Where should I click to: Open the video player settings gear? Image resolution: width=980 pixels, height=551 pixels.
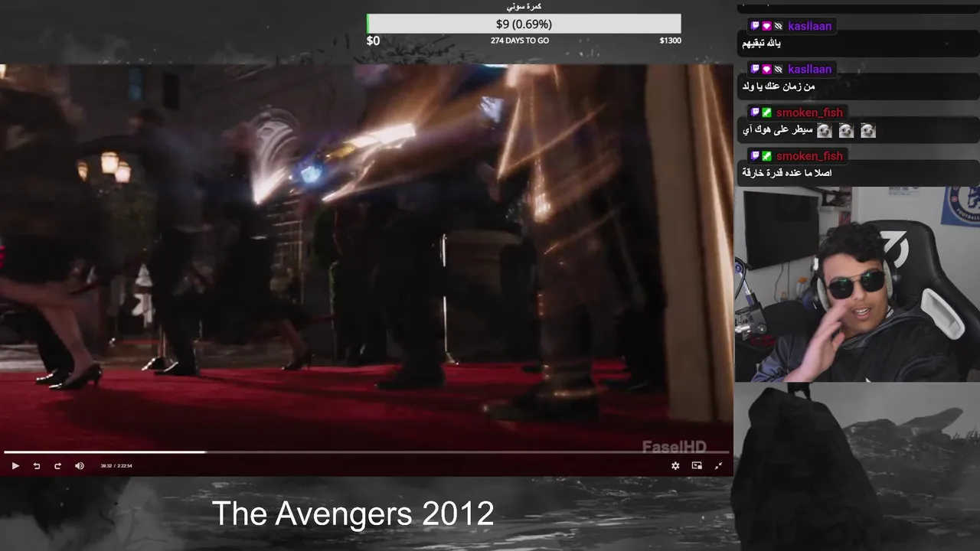675,465
